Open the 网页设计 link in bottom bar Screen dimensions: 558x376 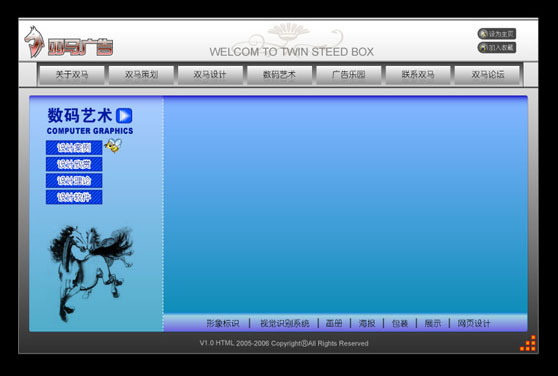[x=474, y=323]
